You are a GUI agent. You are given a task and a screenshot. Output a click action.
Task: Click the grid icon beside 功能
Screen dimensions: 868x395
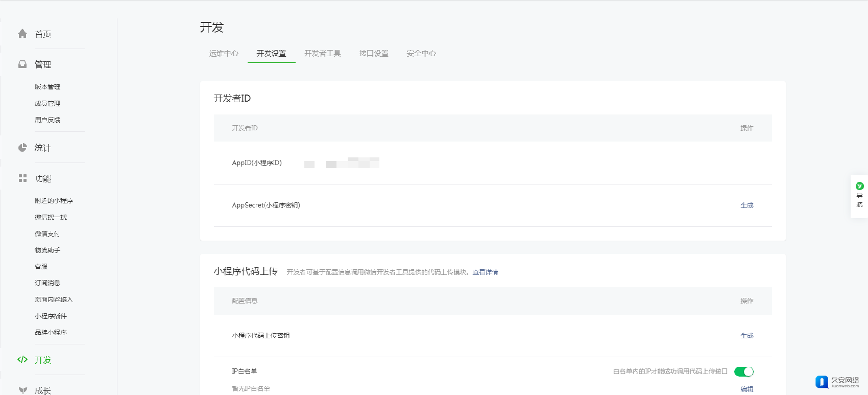(x=22, y=178)
